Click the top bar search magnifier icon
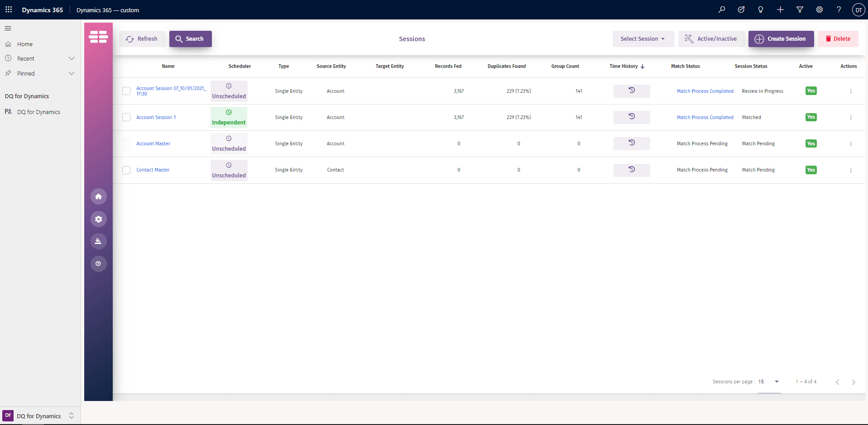 click(722, 10)
